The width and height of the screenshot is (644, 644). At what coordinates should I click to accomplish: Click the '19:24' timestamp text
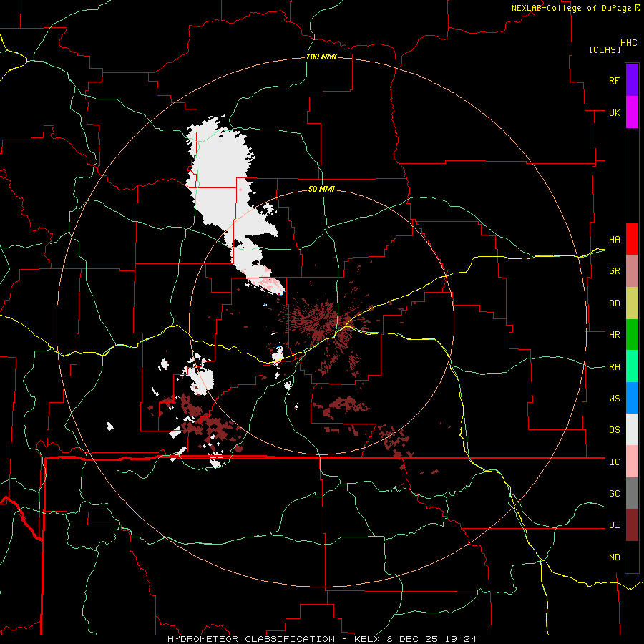[x=462, y=639]
